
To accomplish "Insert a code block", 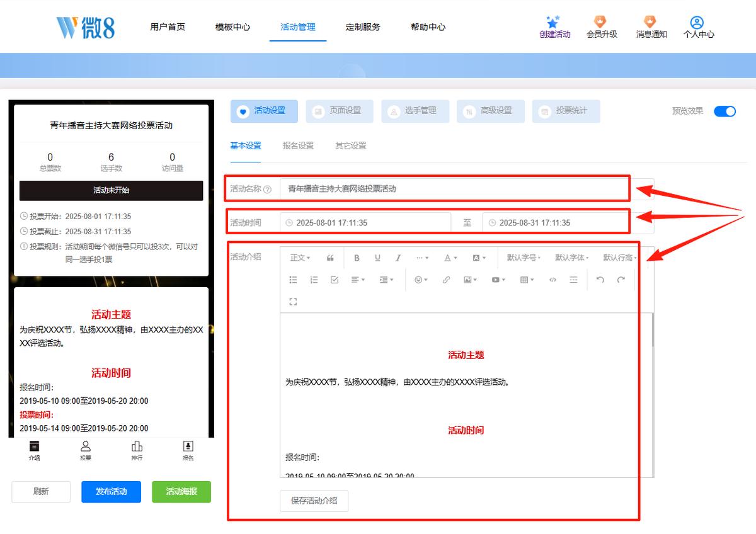I will [553, 280].
